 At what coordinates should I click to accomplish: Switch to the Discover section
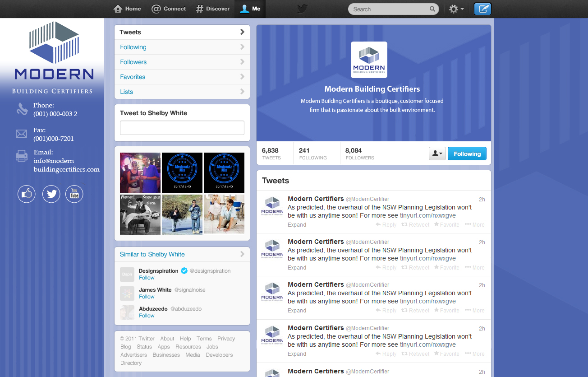pyautogui.click(x=212, y=9)
